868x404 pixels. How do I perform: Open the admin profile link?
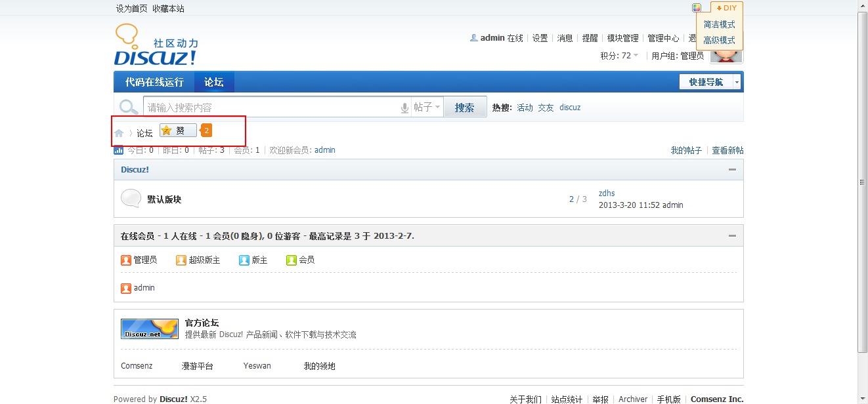(492, 38)
